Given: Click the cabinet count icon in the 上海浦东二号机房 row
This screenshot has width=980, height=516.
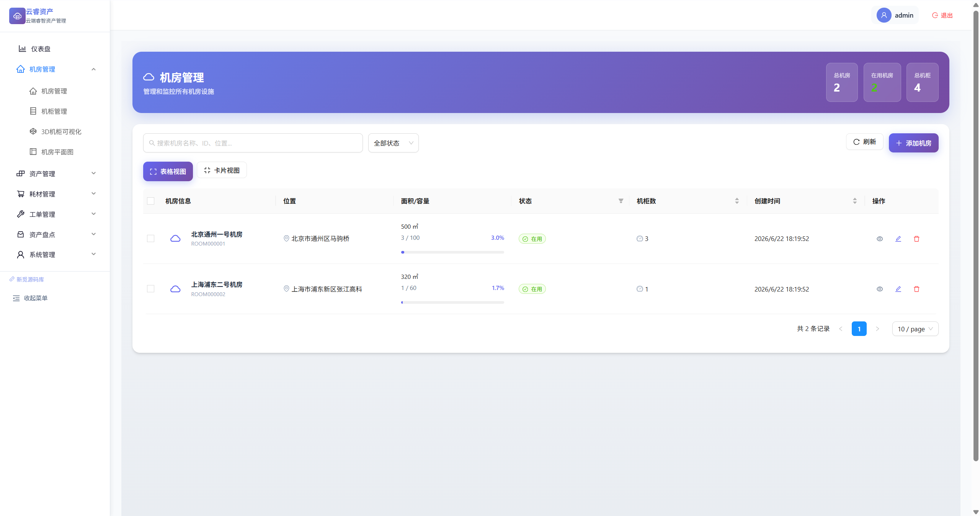Looking at the screenshot, I should (640, 288).
